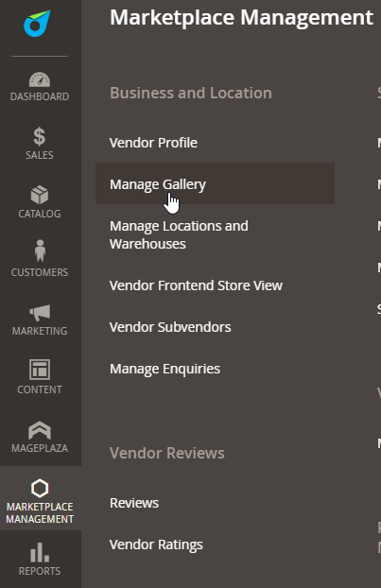Open the Reports bar-chart icon

pos(40,552)
